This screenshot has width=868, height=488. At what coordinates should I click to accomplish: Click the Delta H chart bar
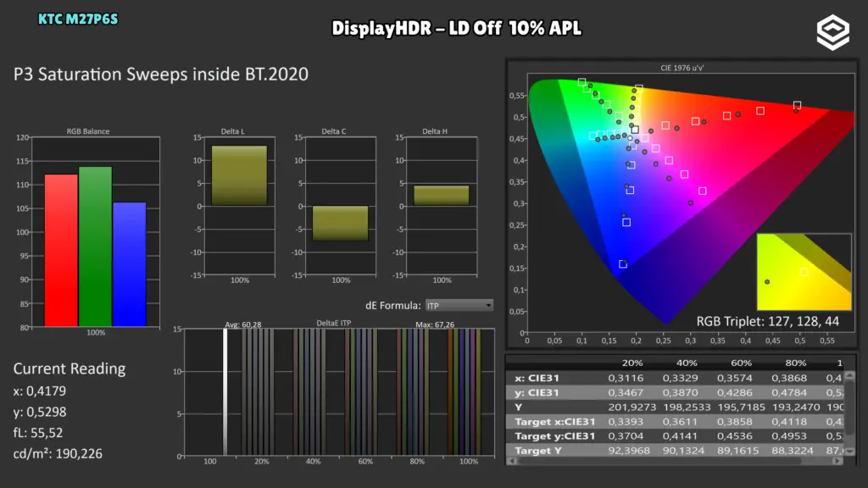tap(441, 196)
